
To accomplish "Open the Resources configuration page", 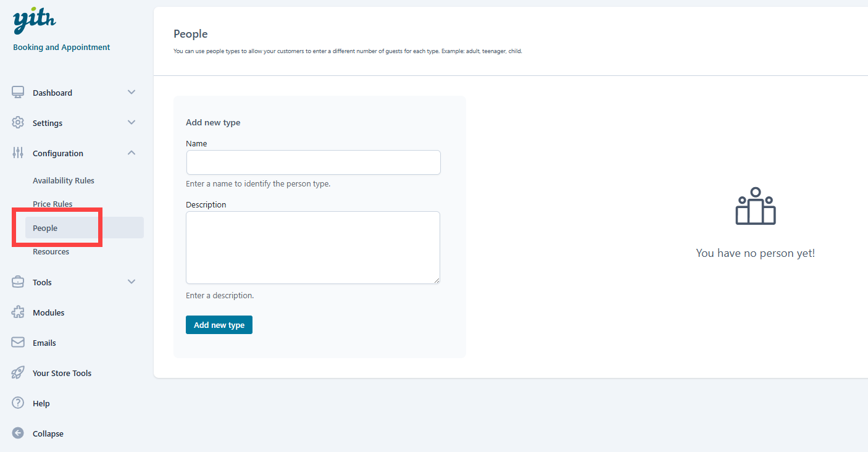I will (51, 251).
